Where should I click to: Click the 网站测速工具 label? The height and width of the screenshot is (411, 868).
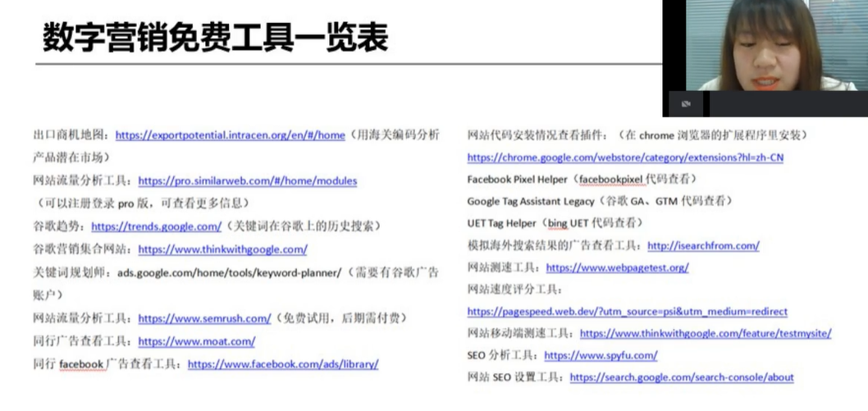(x=503, y=267)
